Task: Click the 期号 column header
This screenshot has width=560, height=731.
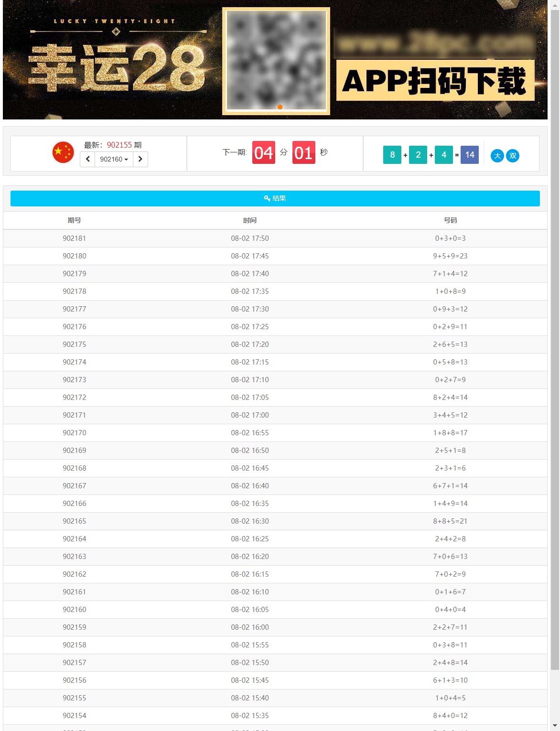Action: click(75, 220)
